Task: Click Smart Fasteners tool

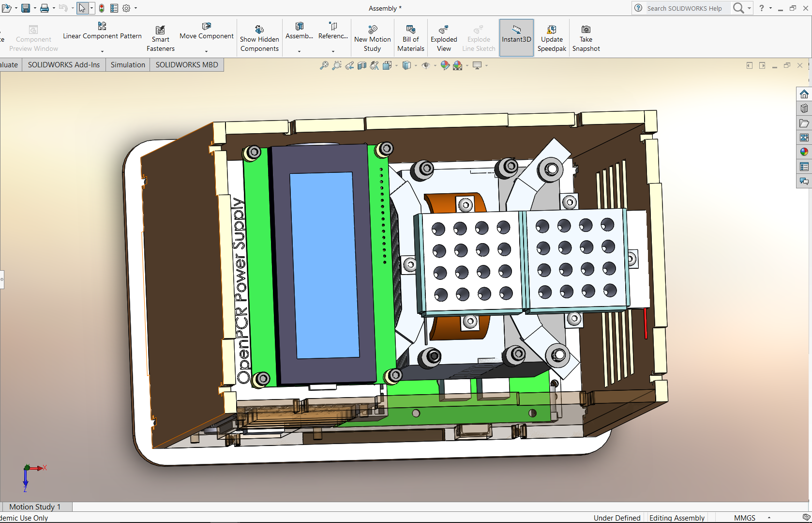Action: pos(160,38)
